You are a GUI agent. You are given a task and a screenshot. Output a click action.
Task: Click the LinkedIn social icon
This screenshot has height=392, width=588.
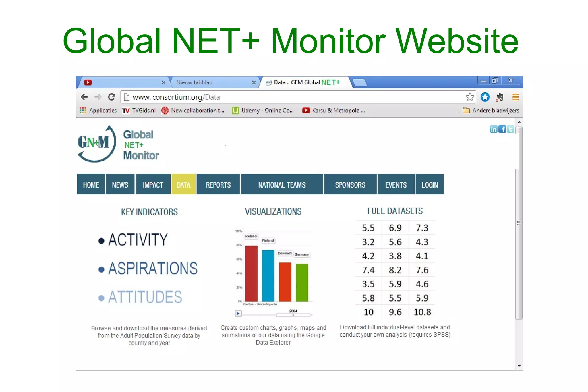coord(493,129)
